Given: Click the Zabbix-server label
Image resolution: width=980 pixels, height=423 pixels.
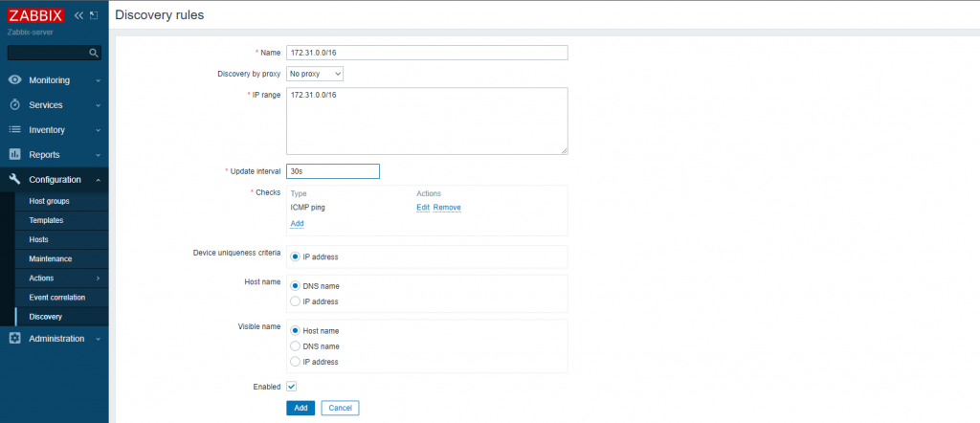Looking at the screenshot, I should [x=30, y=32].
